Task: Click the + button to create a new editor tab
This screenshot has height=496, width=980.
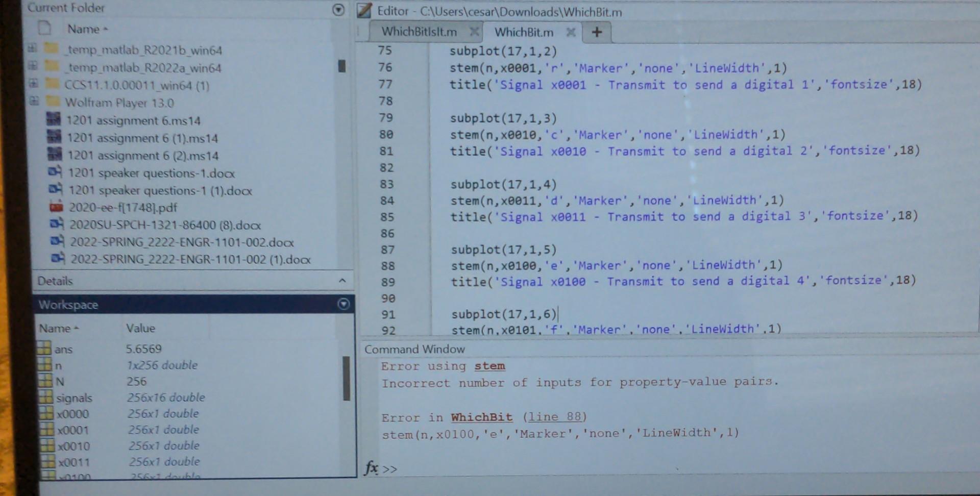Action: pos(596,32)
